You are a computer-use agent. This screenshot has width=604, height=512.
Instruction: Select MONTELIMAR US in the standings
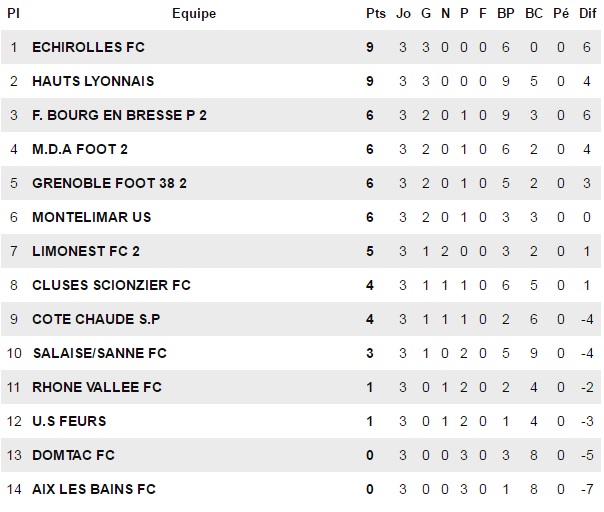(x=91, y=217)
